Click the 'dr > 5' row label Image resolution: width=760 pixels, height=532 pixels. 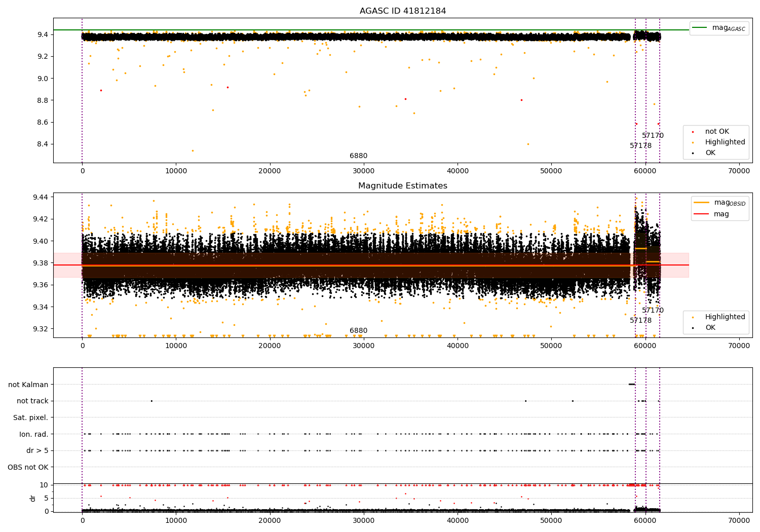point(37,450)
